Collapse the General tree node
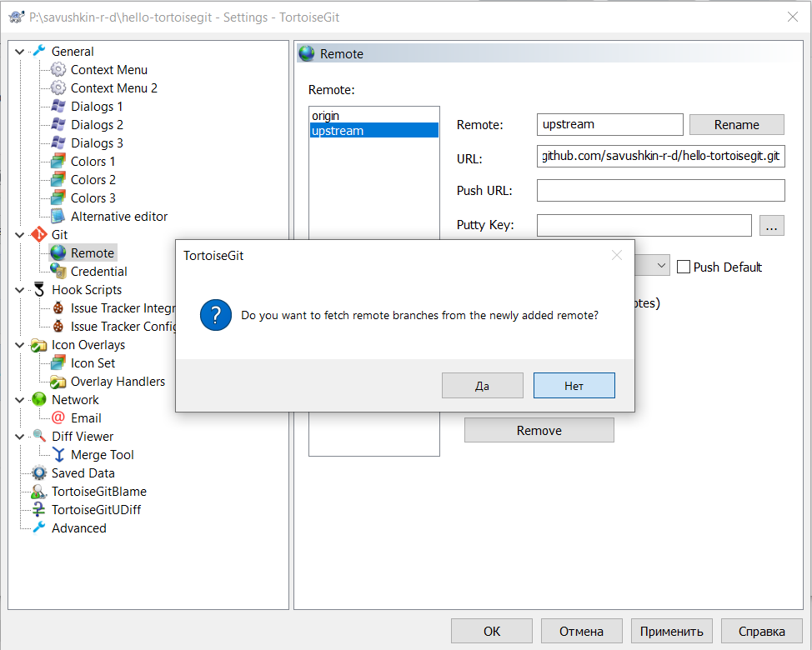Viewport: 812px width, 650px height. (20, 51)
